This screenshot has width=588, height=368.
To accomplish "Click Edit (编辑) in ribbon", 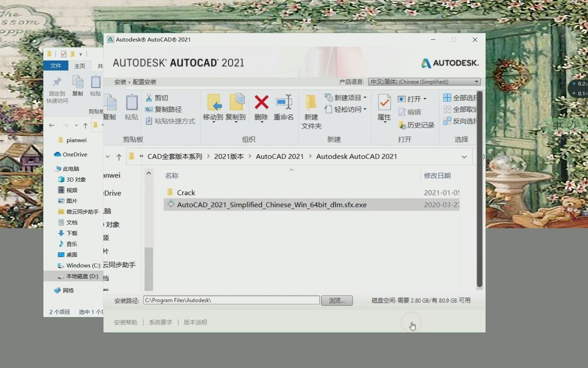I will (x=410, y=112).
